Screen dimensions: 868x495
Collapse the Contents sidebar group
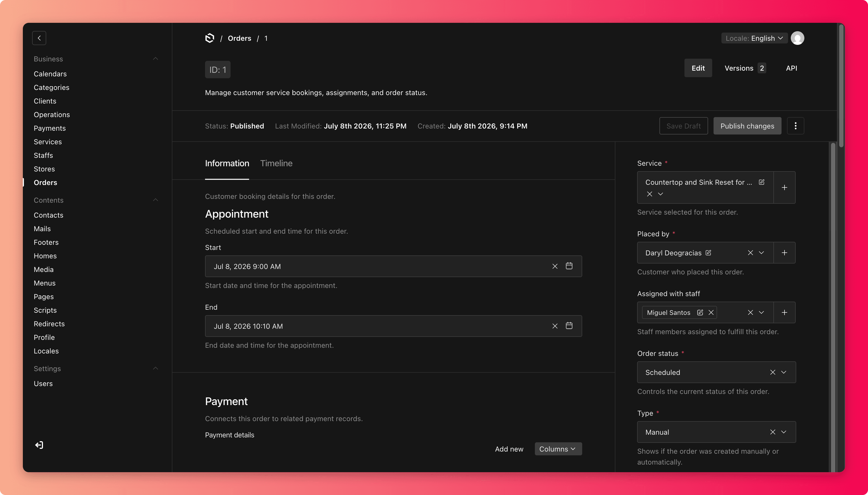(x=155, y=200)
